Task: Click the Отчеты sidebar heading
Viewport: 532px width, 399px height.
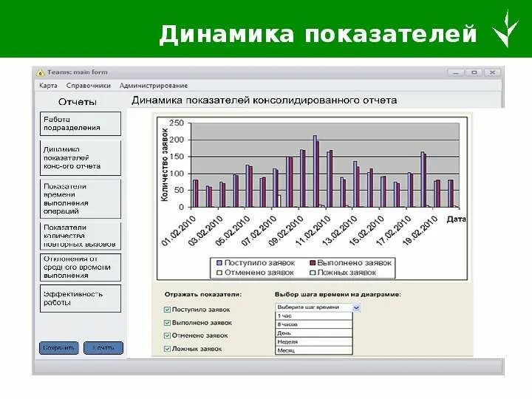Action: point(78,102)
